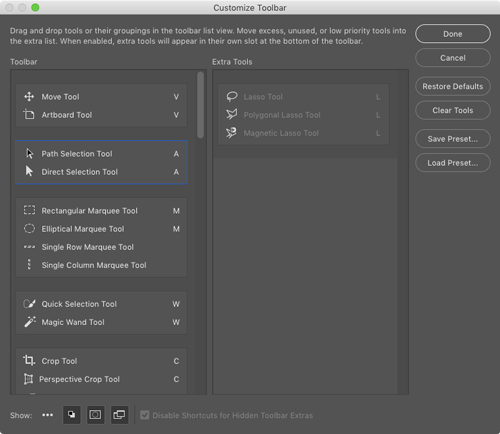Select Polygonal Lasso Tool label

coord(282,115)
